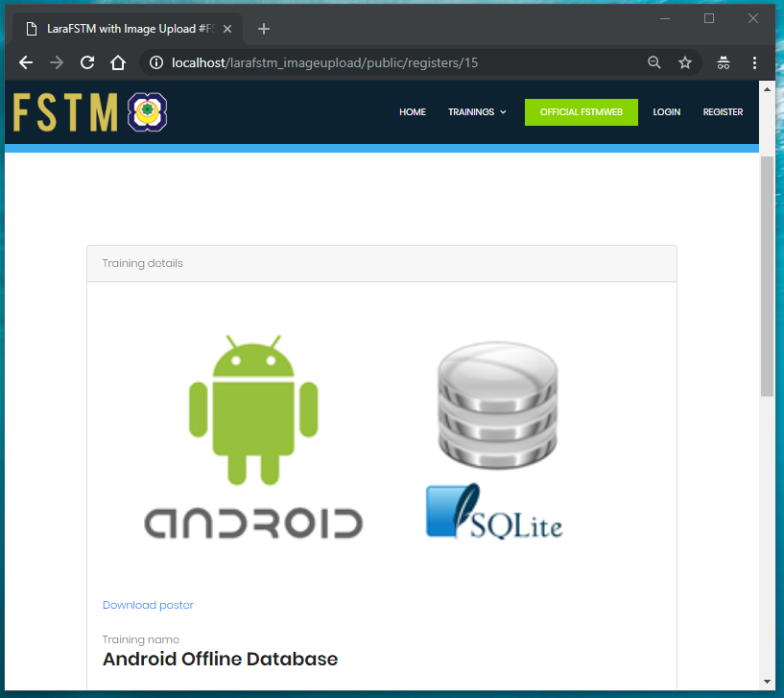This screenshot has width=784, height=698.
Task: Bookmark this page with the star
Action: [685, 62]
